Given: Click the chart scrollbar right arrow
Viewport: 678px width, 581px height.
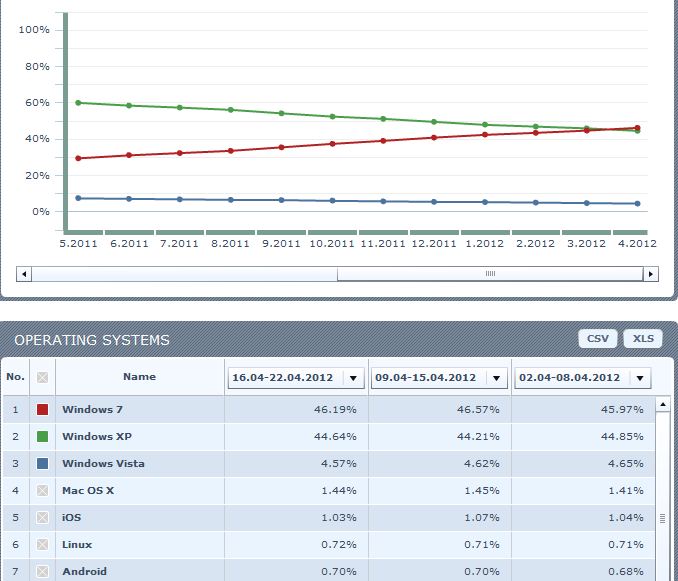Looking at the screenshot, I should pos(651,274).
